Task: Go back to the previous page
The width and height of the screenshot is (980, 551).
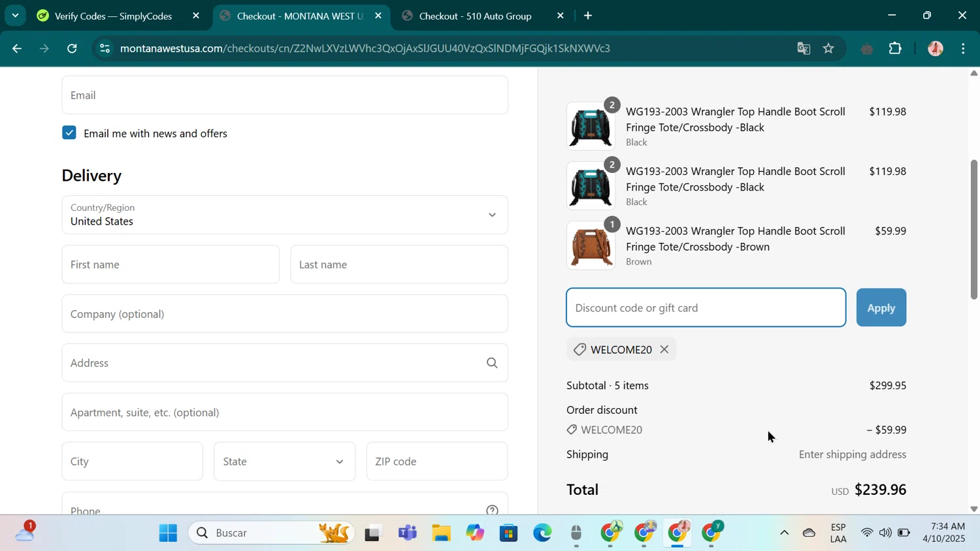Action: (17, 48)
